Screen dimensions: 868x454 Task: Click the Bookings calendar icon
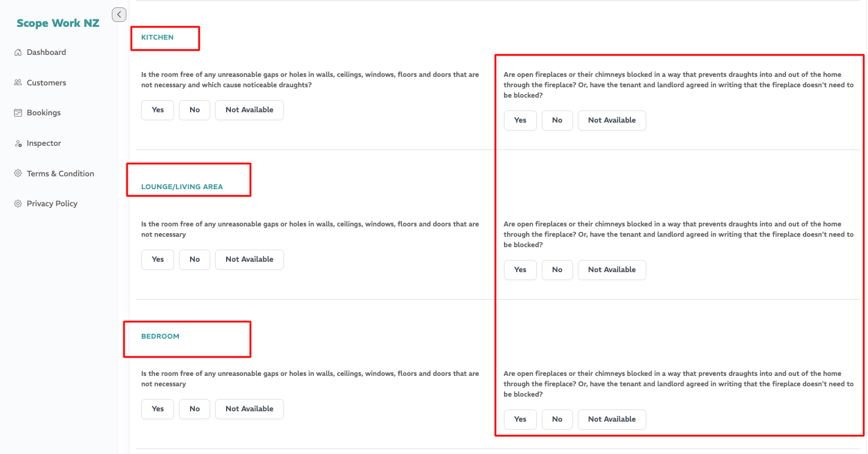click(x=18, y=113)
